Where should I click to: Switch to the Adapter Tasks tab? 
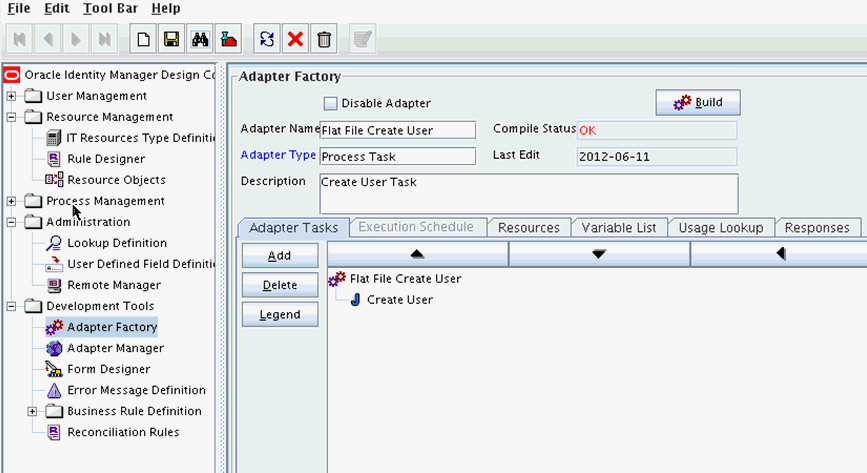pos(294,227)
